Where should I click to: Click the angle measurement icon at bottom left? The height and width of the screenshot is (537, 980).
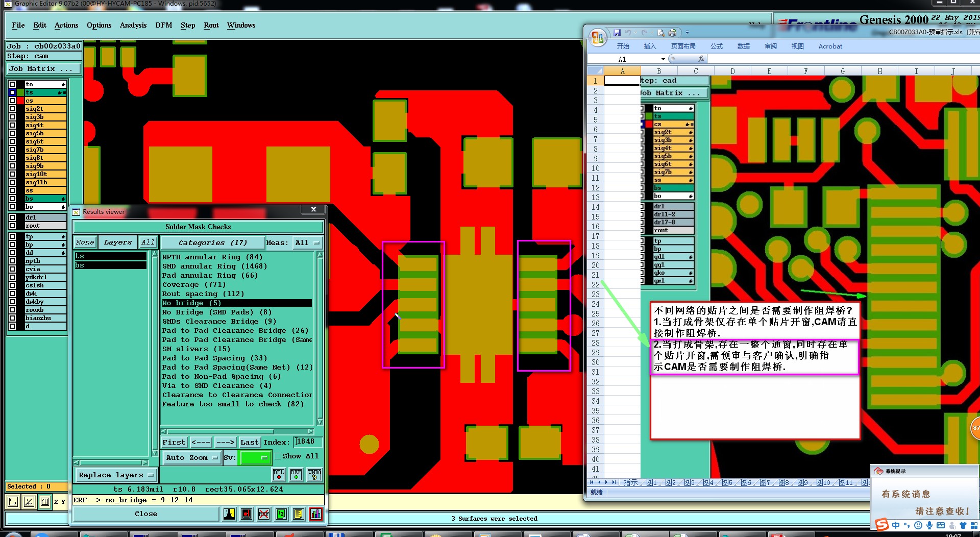point(29,502)
